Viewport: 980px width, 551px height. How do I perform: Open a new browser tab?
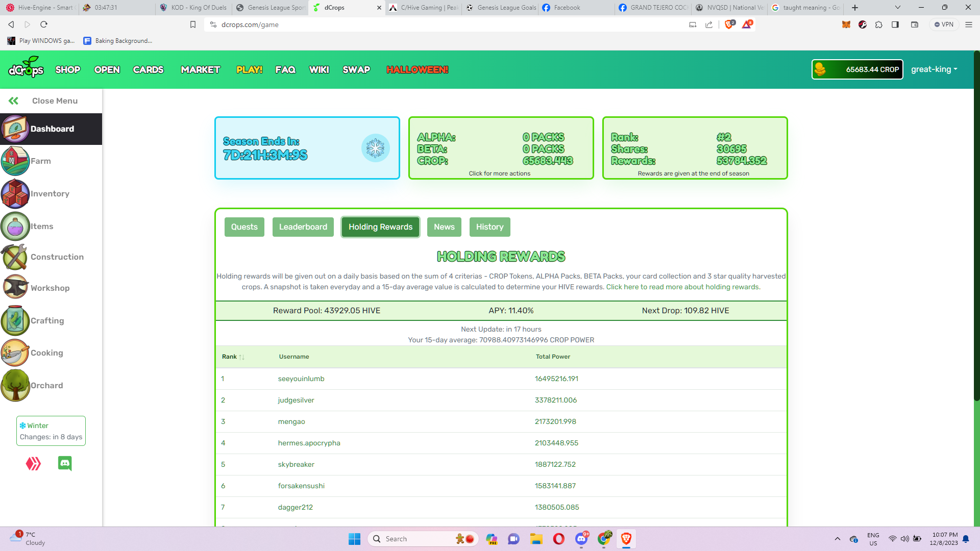pyautogui.click(x=855, y=8)
